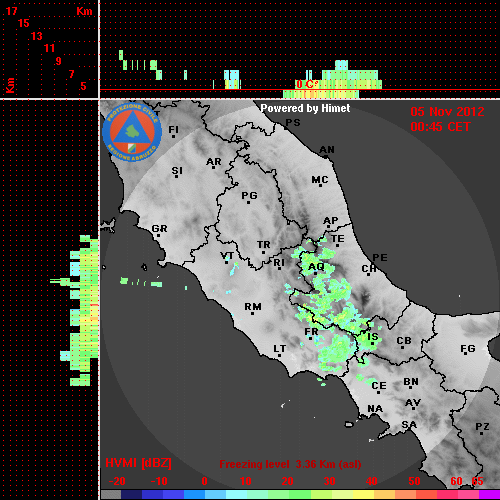Click the FG city label
This screenshot has height=500, width=500.
pyautogui.click(x=468, y=349)
